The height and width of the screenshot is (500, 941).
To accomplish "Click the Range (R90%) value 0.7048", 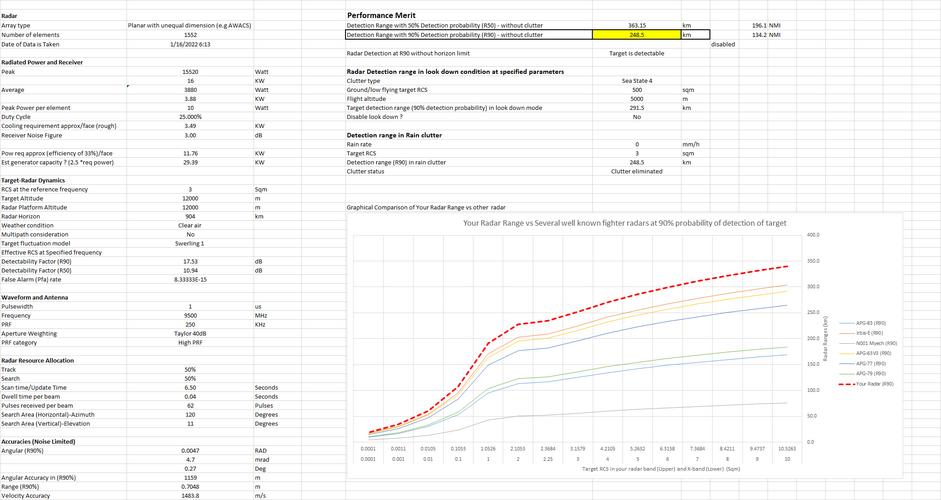I will [190, 486].
